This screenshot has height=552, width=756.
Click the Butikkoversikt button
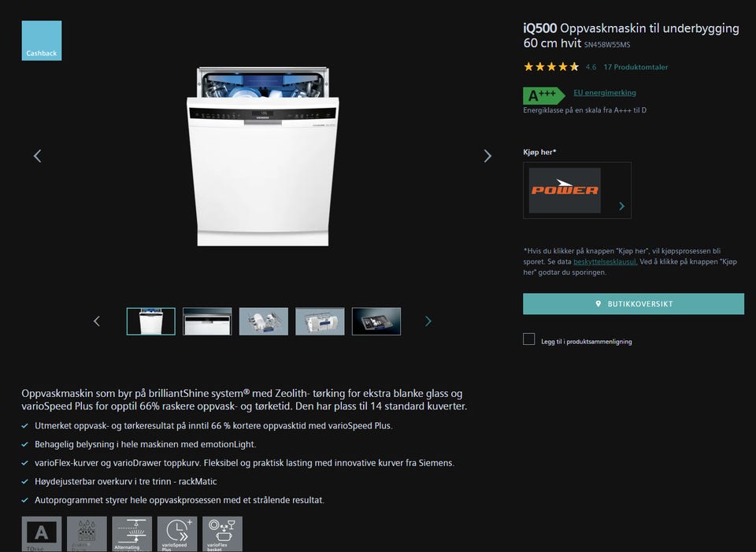[x=633, y=304]
